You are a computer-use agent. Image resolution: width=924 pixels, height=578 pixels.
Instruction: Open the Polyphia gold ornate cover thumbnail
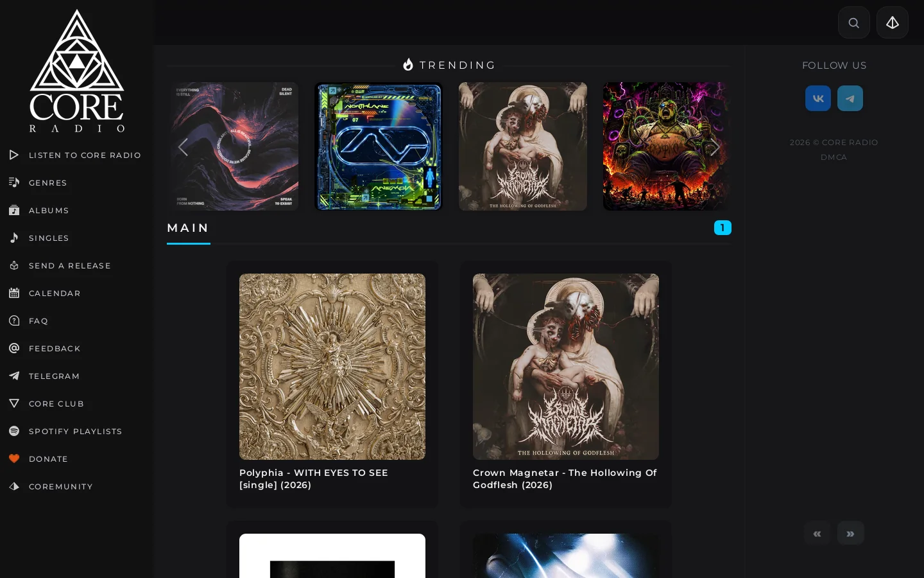332,367
